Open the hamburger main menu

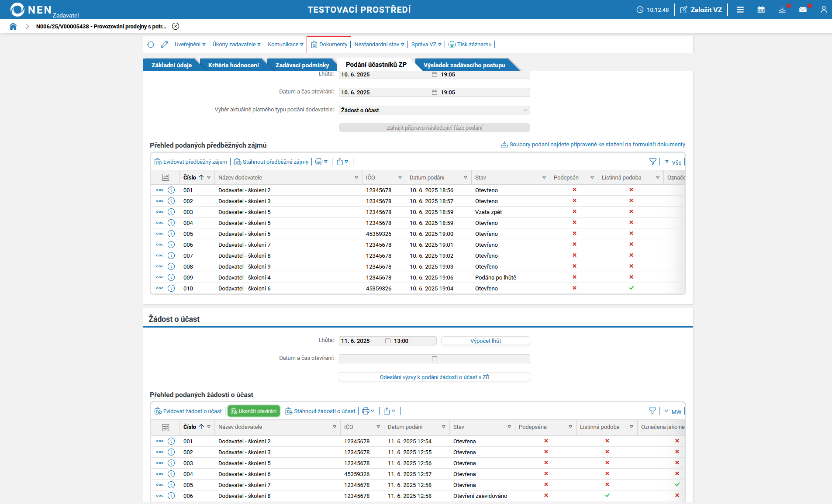(740, 10)
